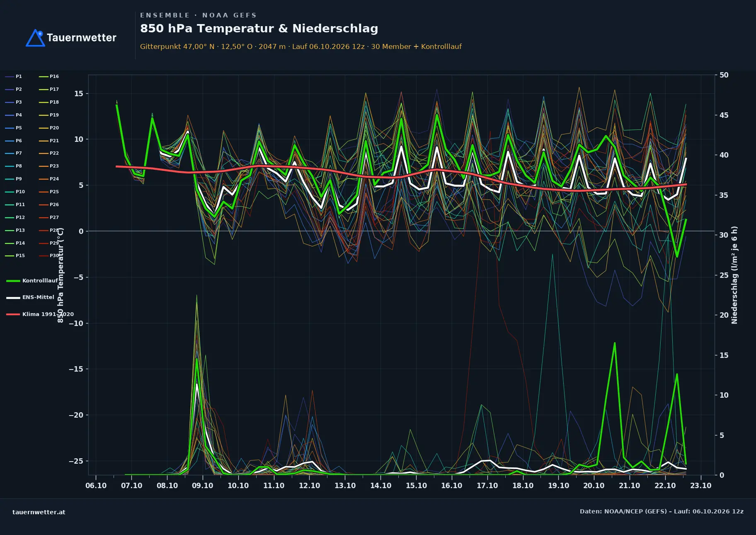Click the 21.10 date label on x-axis
The height and width of the screenshot is (535, 756).
[x=630, y=486]
